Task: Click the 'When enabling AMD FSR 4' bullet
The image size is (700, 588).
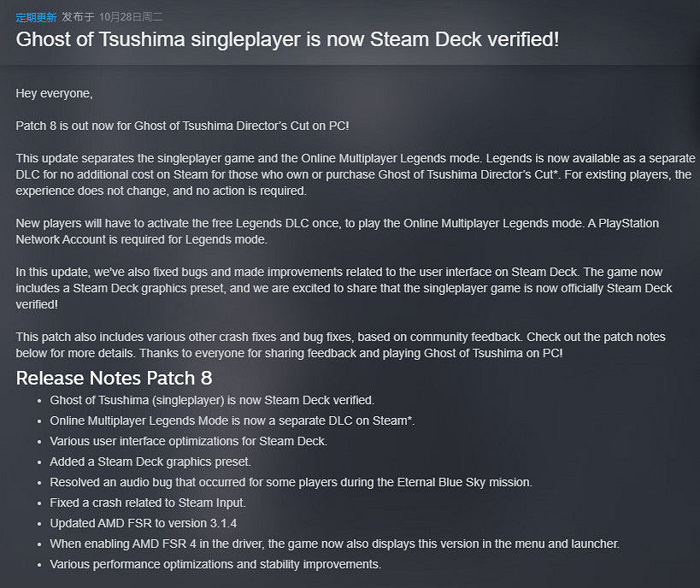Action: pos(334,544)
